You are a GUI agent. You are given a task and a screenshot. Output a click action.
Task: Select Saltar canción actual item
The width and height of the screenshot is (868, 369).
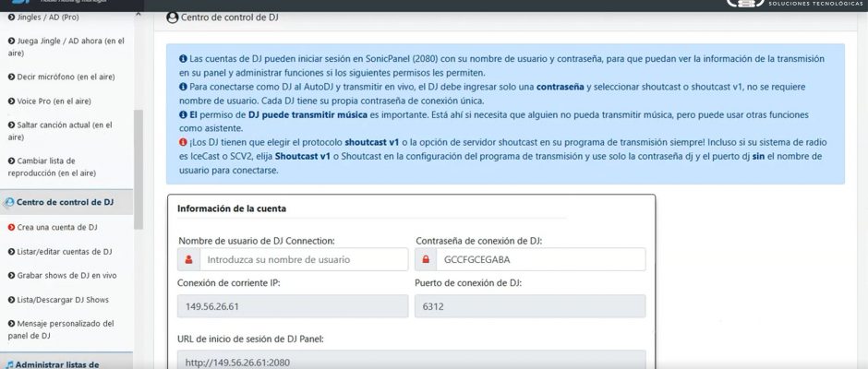click(x=60, y=131)
